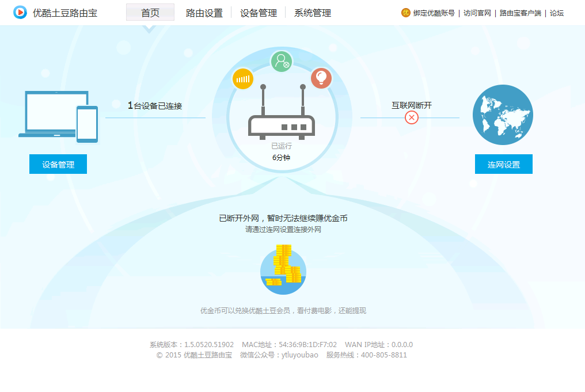Click the blue 连网设置 button
The height and width of the screenshot is (392, 585).
tap(504, 164)
